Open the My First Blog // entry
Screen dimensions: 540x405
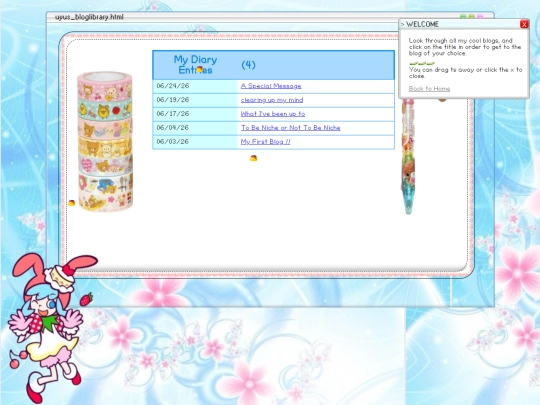pos(265,142)
